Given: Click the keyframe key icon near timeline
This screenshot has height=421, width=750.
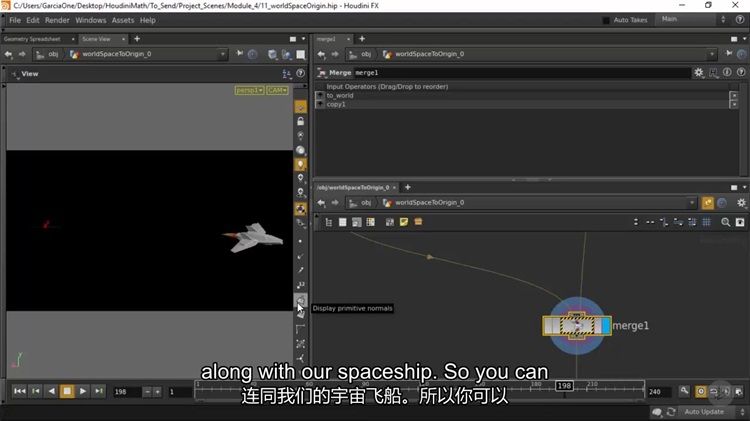Looking at the screenshot, I should tap(684, 391).
